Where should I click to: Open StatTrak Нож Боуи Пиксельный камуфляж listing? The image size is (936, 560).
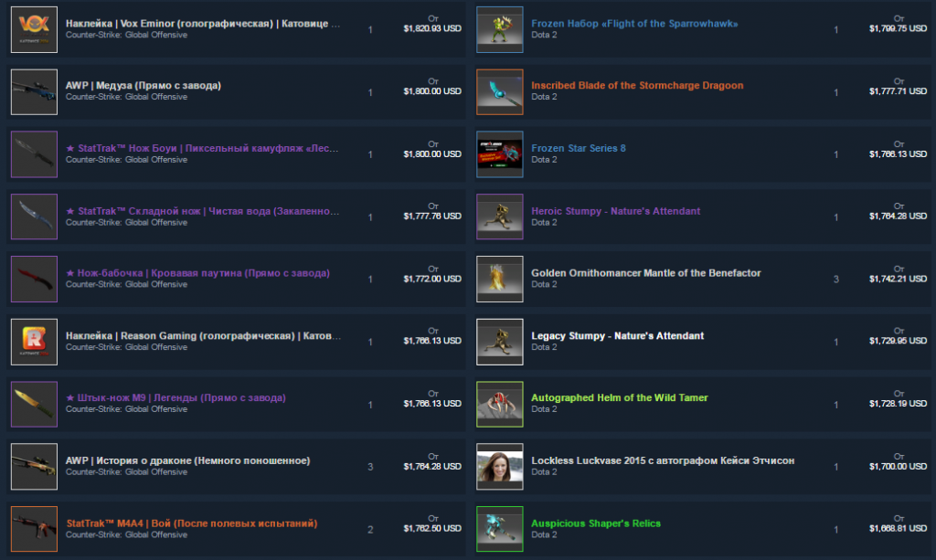point(202,148)
